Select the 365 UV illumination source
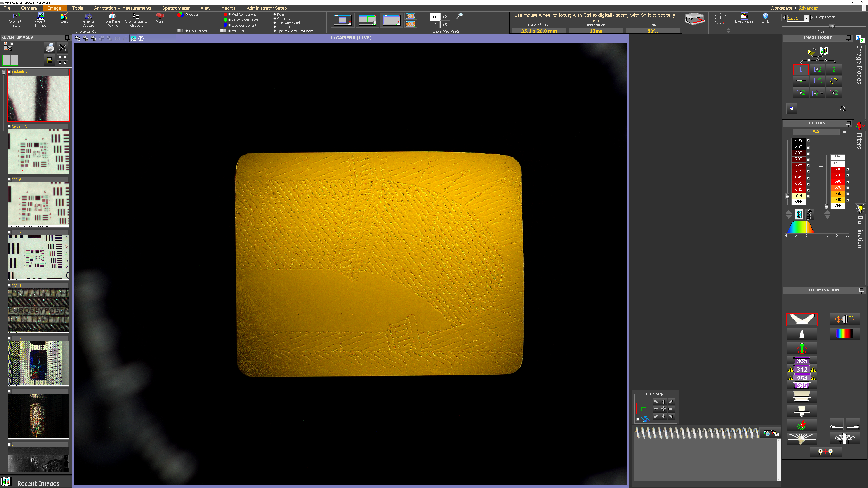 point(802,361)
